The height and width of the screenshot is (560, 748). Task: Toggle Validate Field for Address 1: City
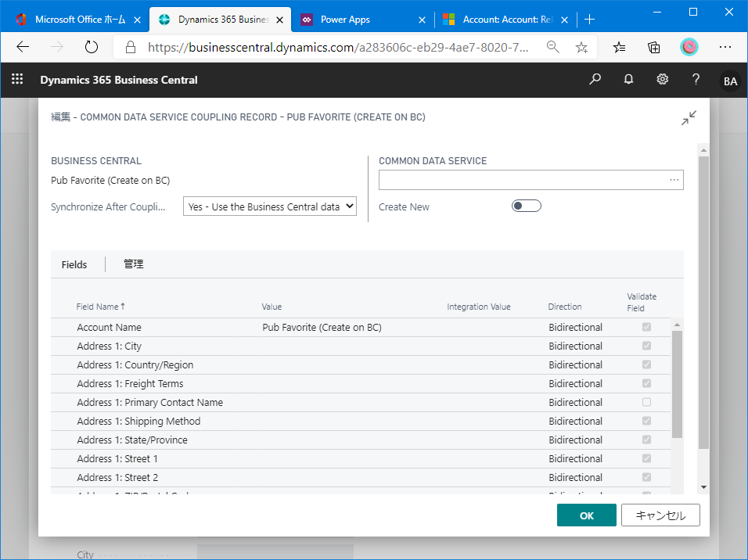pyautogui.click(x=646, y=346)
